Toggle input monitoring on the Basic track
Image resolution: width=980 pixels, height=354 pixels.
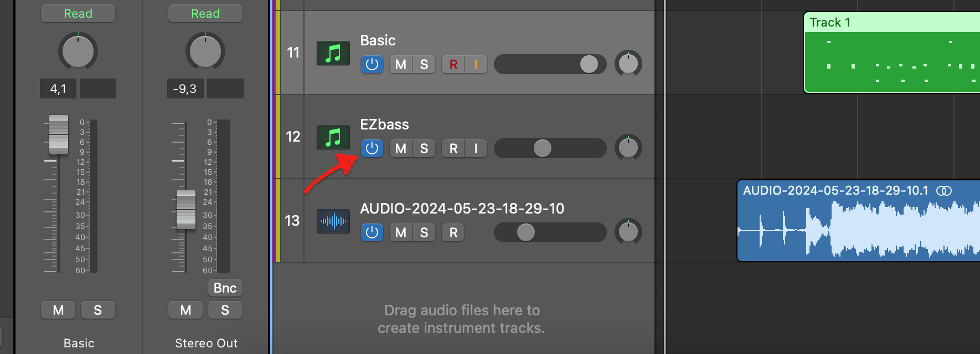(476, 64)
